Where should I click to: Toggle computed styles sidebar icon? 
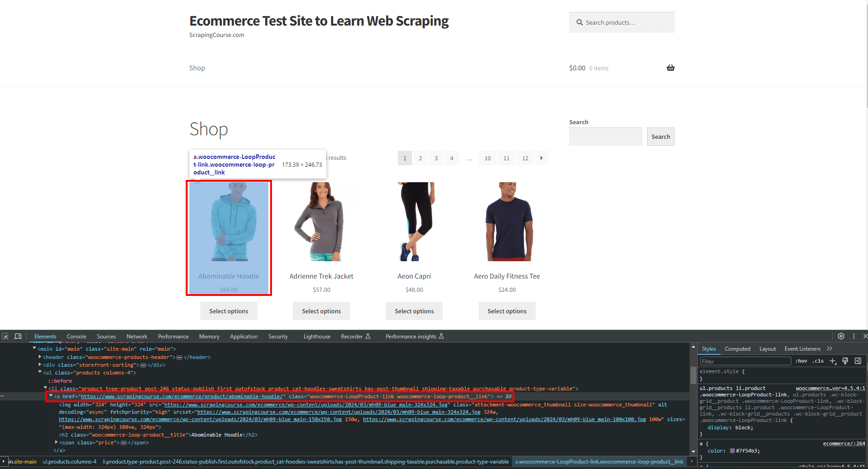(858, 361)
